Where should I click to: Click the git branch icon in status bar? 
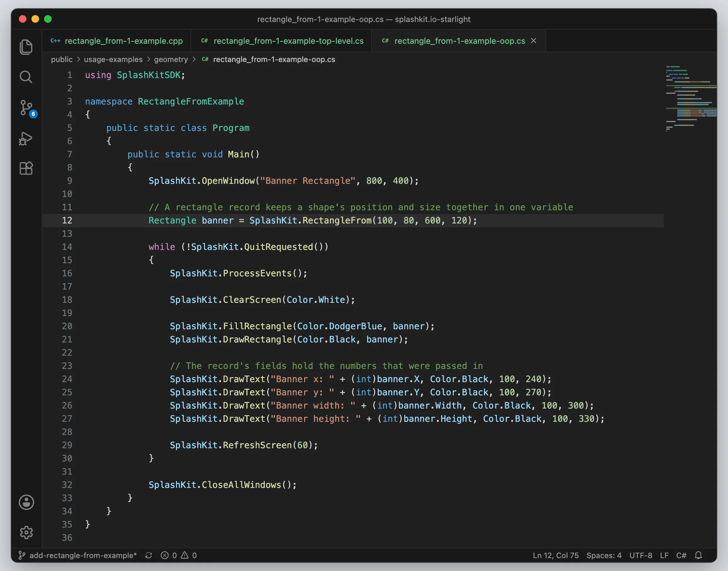point(22,555)
